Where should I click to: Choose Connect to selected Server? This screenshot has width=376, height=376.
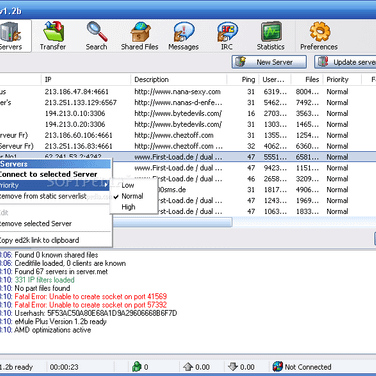click(x=55, y=174)
